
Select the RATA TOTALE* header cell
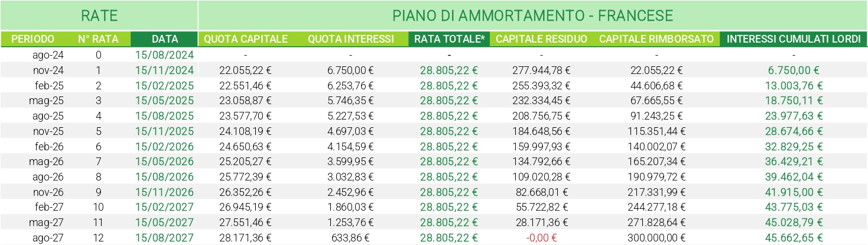click(x=449, y=39)
